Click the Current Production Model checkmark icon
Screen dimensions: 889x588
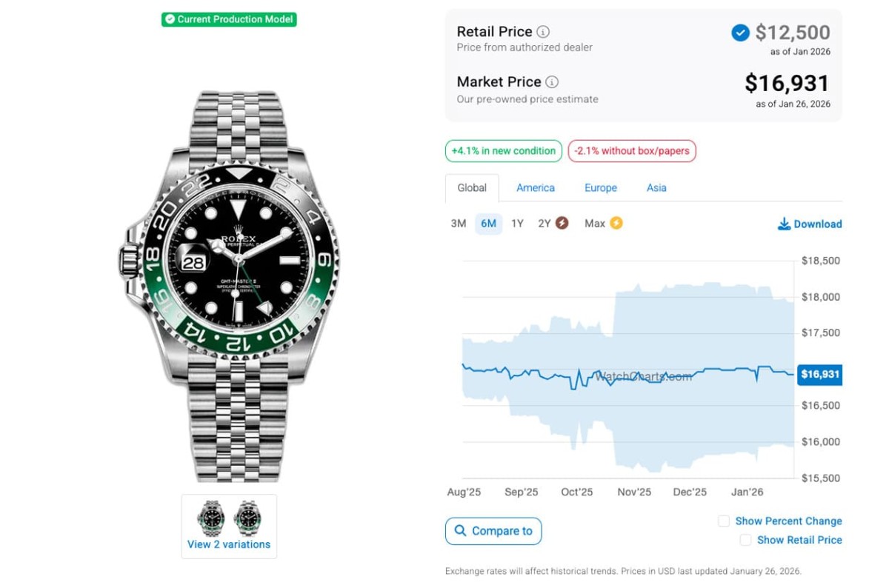[x=170, y=19]
